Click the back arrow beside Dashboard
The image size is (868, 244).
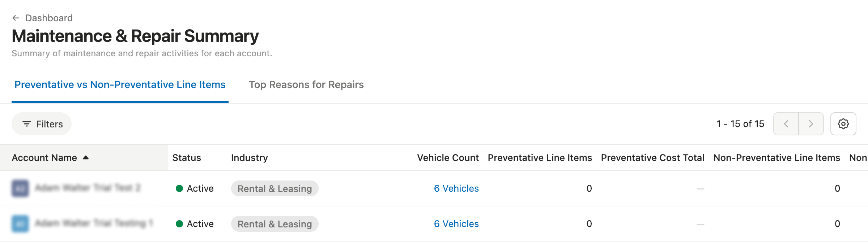(16, 18)
